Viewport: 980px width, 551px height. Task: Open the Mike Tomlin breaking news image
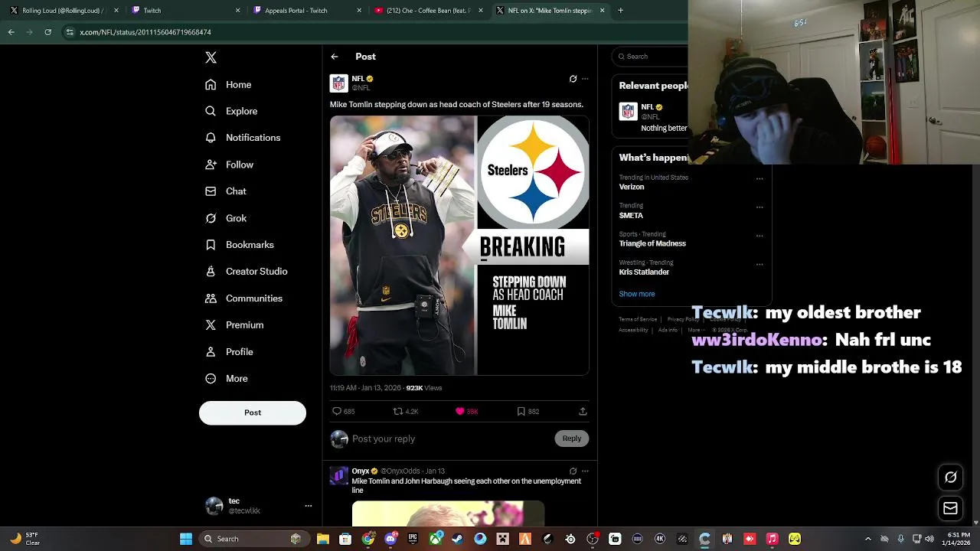459,246
